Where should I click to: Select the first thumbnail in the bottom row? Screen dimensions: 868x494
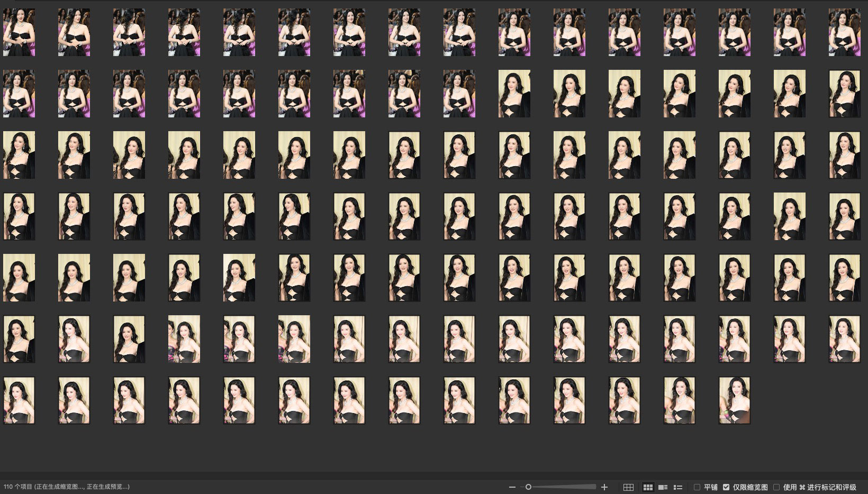pos(19,400)
